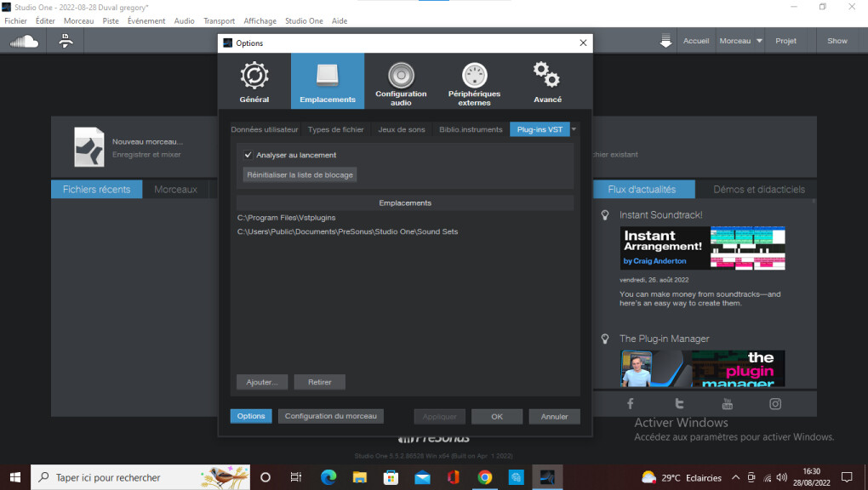The width and height of the screenshot is (868, 490).
Task: Open the Général options section
Action: pyautogui.click(x=254, y=82)
